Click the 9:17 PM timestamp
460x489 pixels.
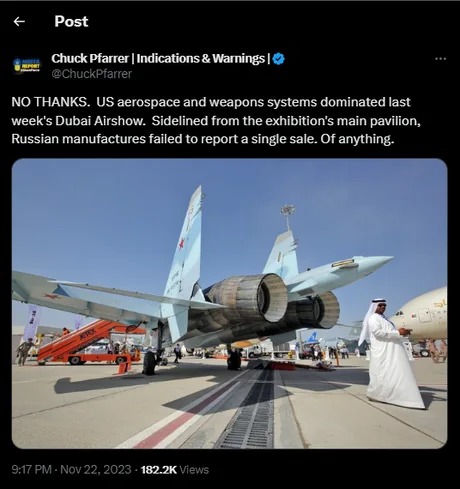pyautogui.click(x=32, y=470)
